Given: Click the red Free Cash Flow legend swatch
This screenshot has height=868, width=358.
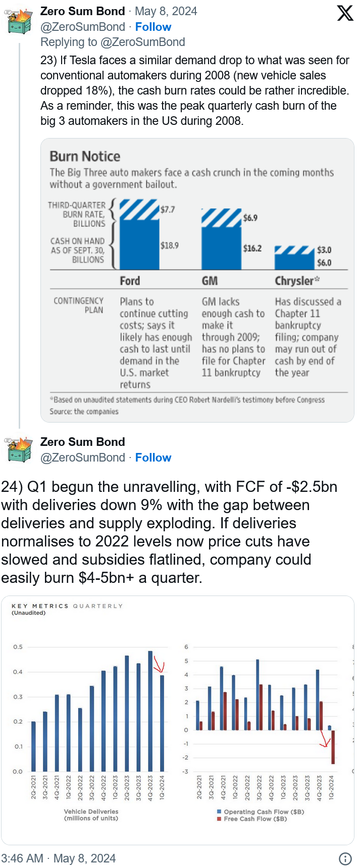Looking at the screenshot, I should click(x=219, y=818).
